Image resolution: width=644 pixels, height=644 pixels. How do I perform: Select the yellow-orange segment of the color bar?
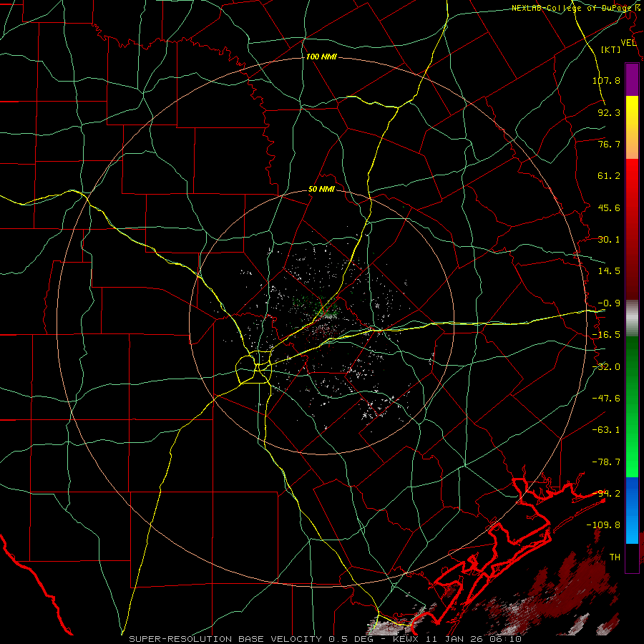tap(632, 127)
